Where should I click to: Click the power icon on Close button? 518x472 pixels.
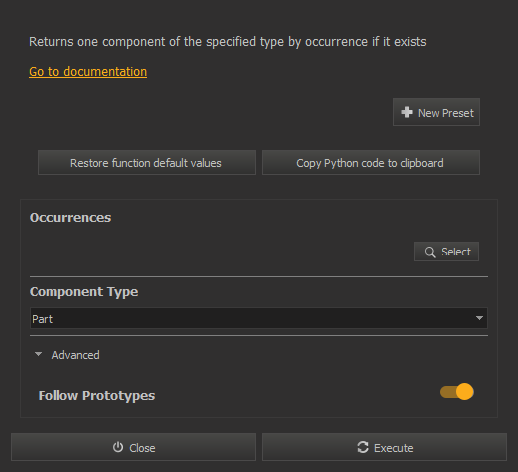pyautogui.click(x=118, y=447)
